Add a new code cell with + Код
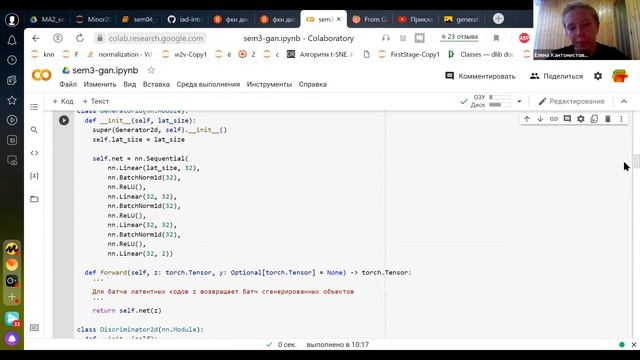 [63, 101]
